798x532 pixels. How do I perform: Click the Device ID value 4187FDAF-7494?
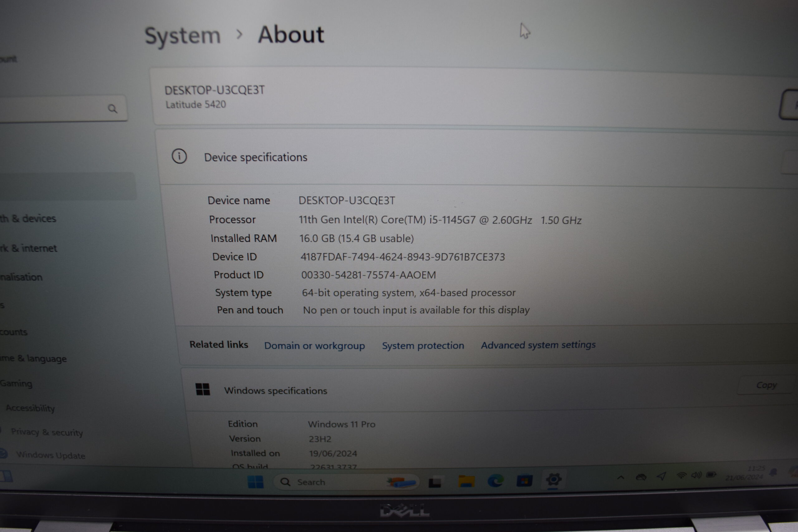pos(403,257)
